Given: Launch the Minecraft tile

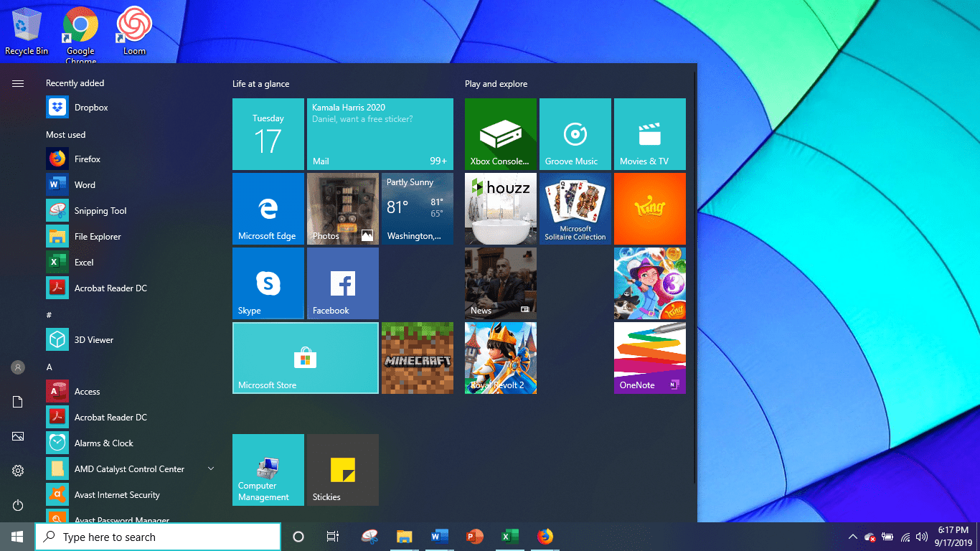Looking at the screenshot, I should coord(418,358).
